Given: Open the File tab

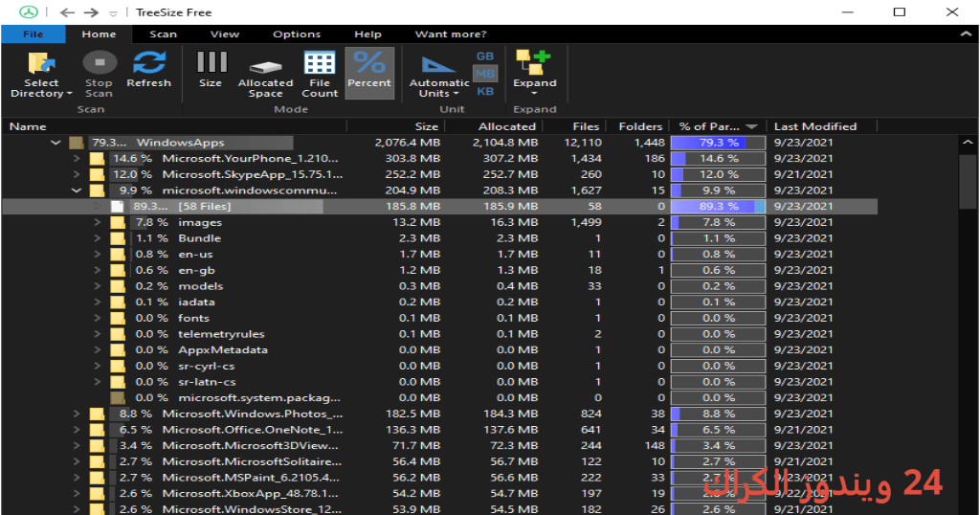Looking at the screenshot, I should [x=33, y=34].
